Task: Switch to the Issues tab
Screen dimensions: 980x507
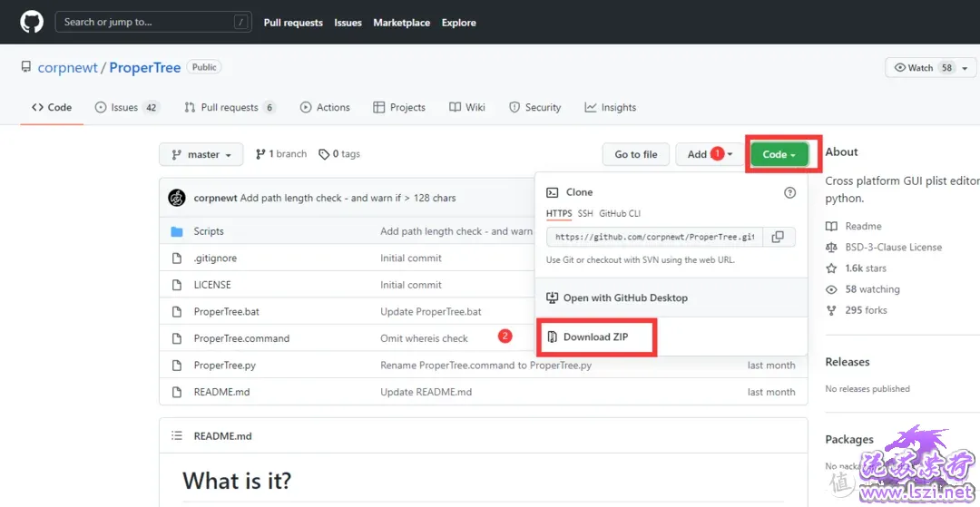Action: click(x=128, y=107)
